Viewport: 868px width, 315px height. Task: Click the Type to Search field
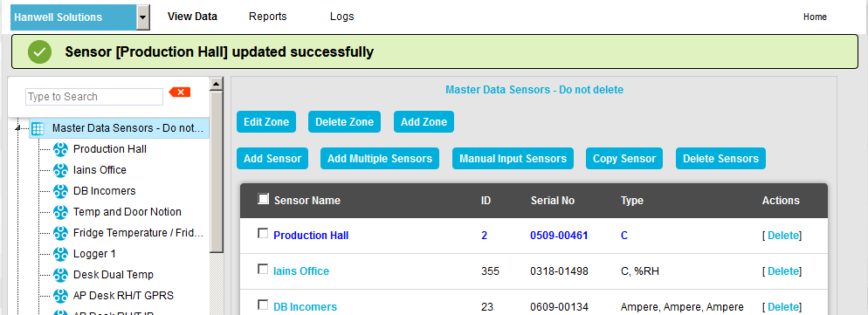tap(94, 97)
